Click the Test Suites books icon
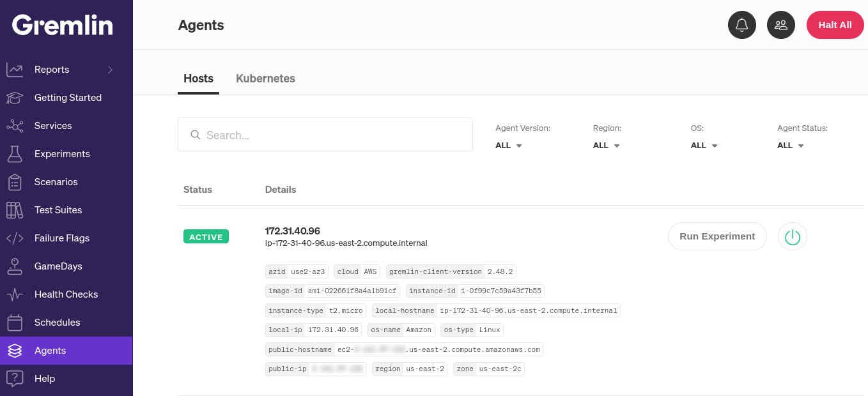 15,210
